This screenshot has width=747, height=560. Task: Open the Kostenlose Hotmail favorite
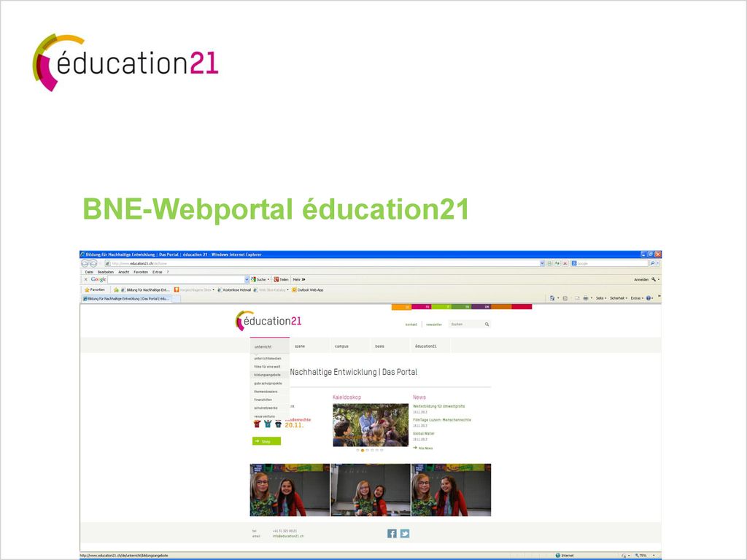point(234,289)
